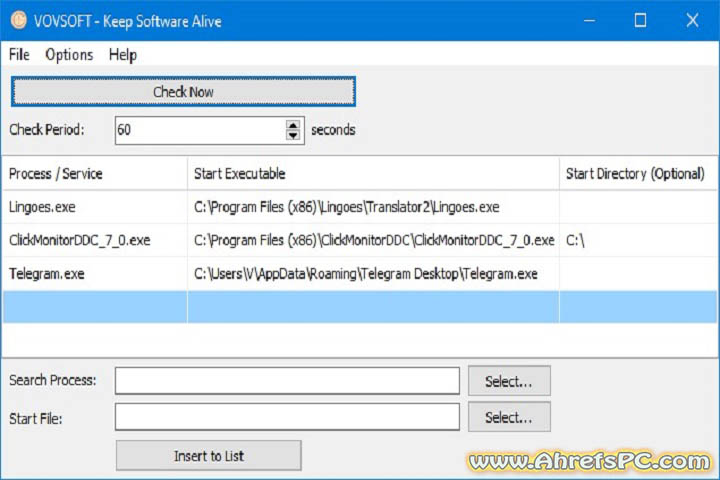
Task: Click the Process / Service column header
Action: [95, 174]
